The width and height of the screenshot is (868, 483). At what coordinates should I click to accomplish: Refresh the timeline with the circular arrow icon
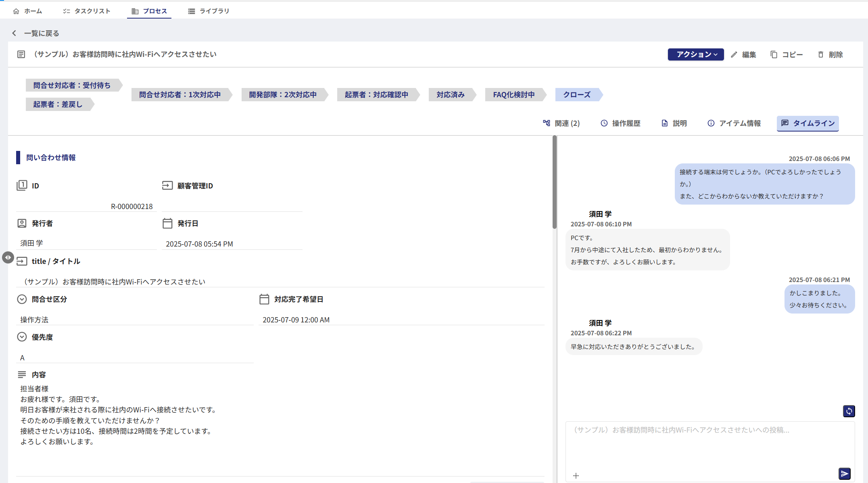tap(849, 411)
